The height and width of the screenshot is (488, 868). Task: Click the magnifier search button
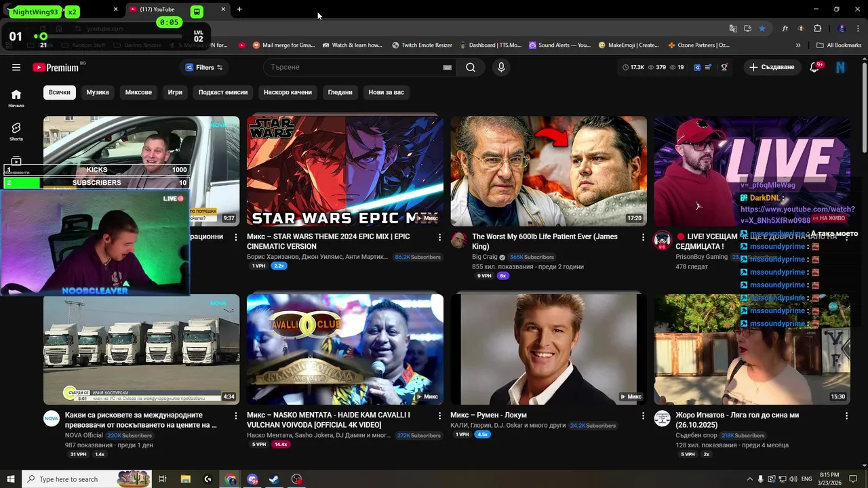tap(471, 67)
